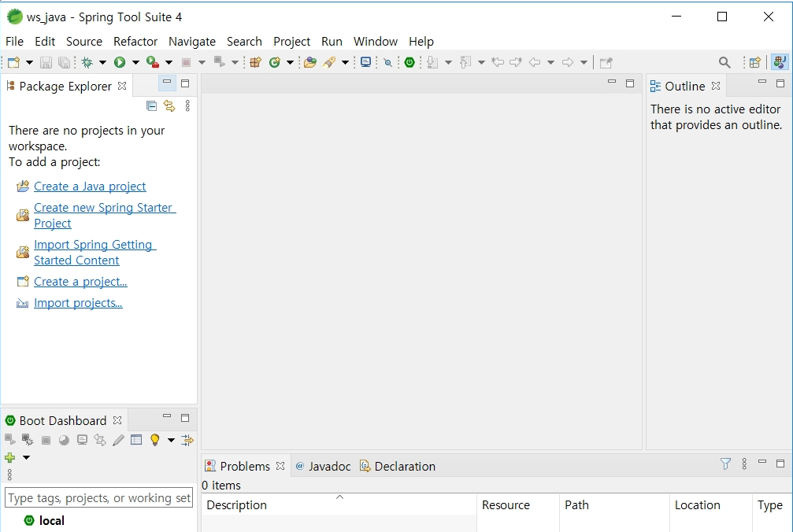Open the Window menu
793x532 pixels.
(376, 42)
